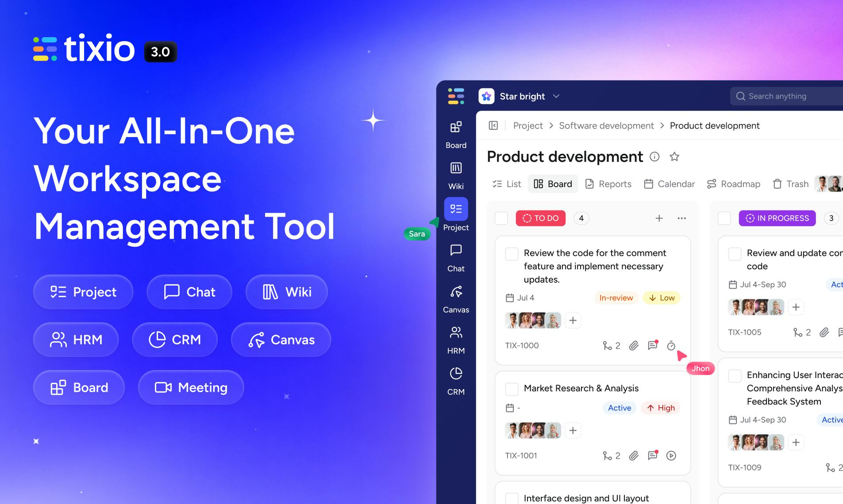The image size is (843, 504).
Task: Switch to Reports tab
Action: point(608,184)
